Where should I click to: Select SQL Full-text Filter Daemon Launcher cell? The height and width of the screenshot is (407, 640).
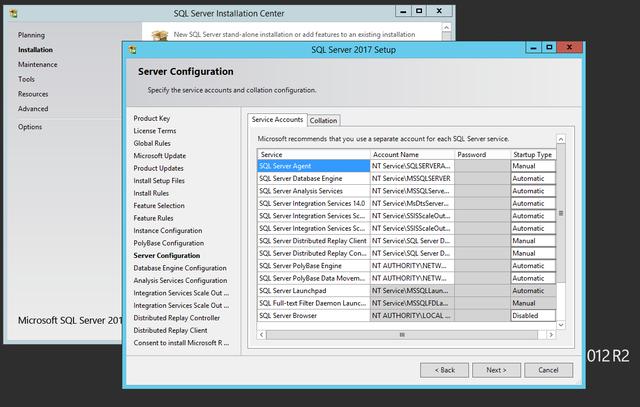click(313, 303)
